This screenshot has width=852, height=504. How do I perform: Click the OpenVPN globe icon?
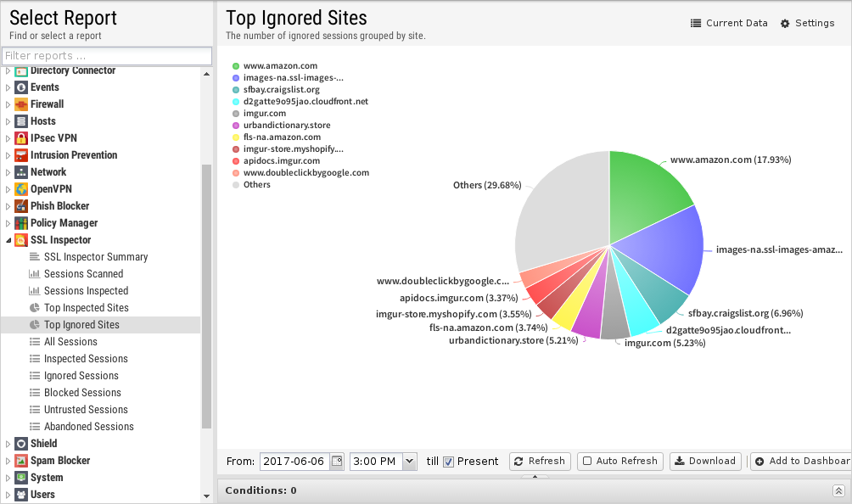(21, 189)
